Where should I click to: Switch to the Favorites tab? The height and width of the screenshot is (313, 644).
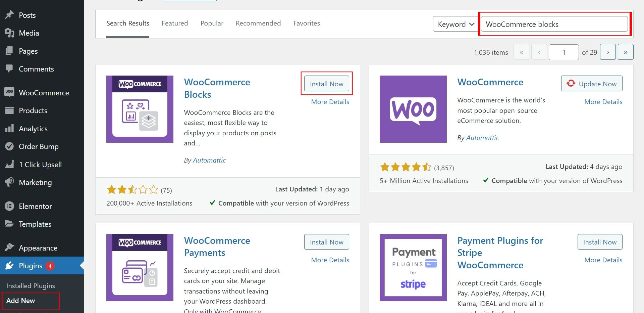point(307,23)
